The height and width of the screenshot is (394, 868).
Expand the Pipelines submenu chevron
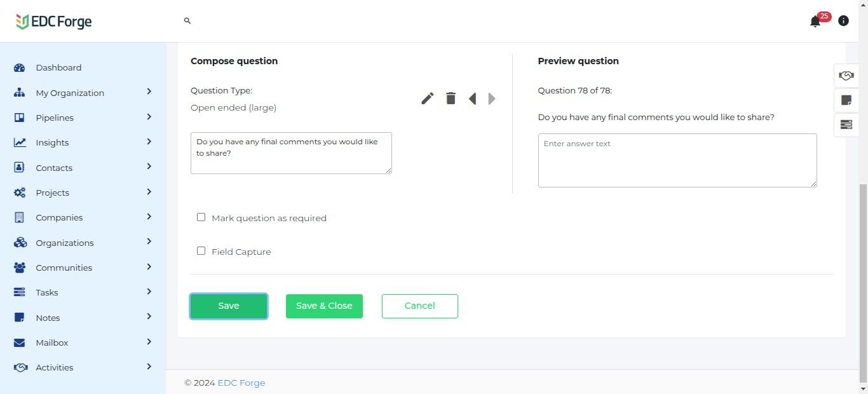[149, 117]
